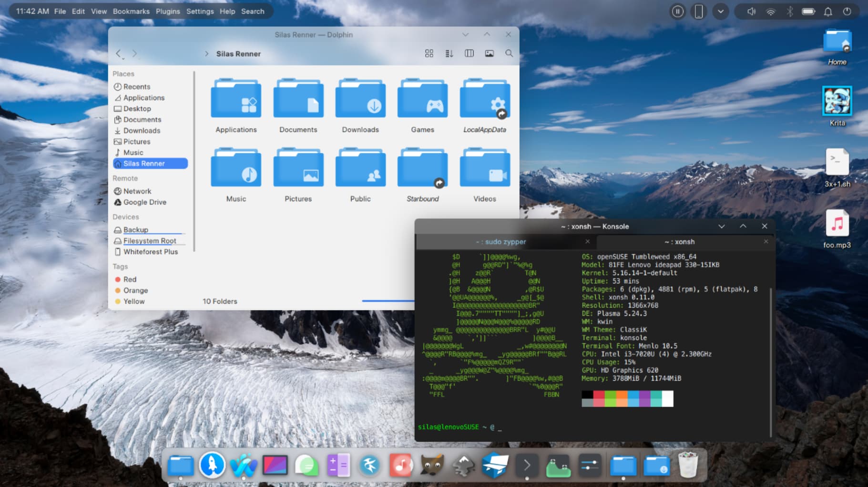This screenshot has height=487, width=868.
Task: Go to Downloads in Places sidebar
Action: (x=150, y=130)
